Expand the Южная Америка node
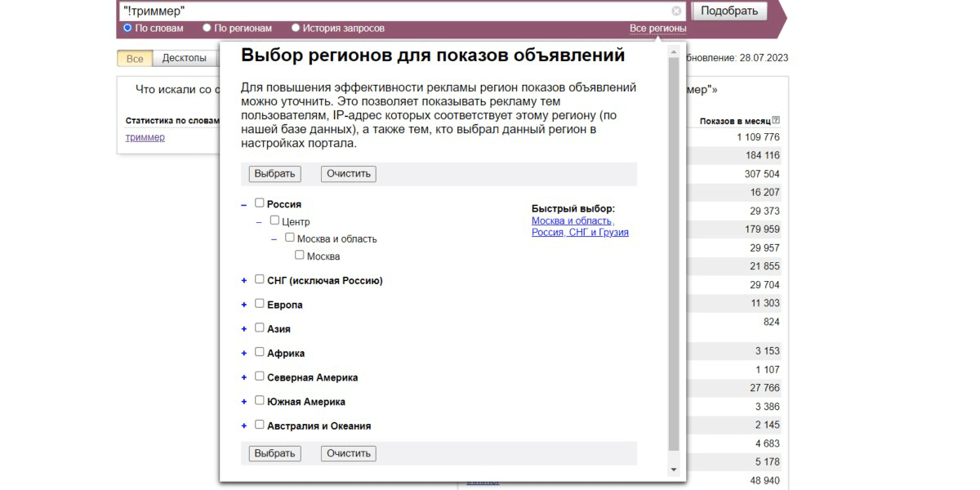This screenshot has height=490, width=980. coord(244,402)
